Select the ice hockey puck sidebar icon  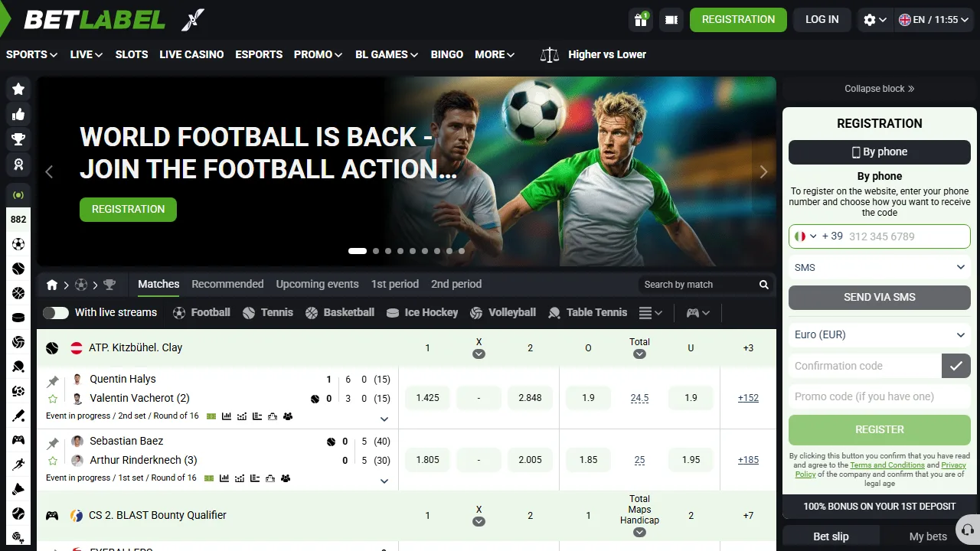(x=18, y=318)
